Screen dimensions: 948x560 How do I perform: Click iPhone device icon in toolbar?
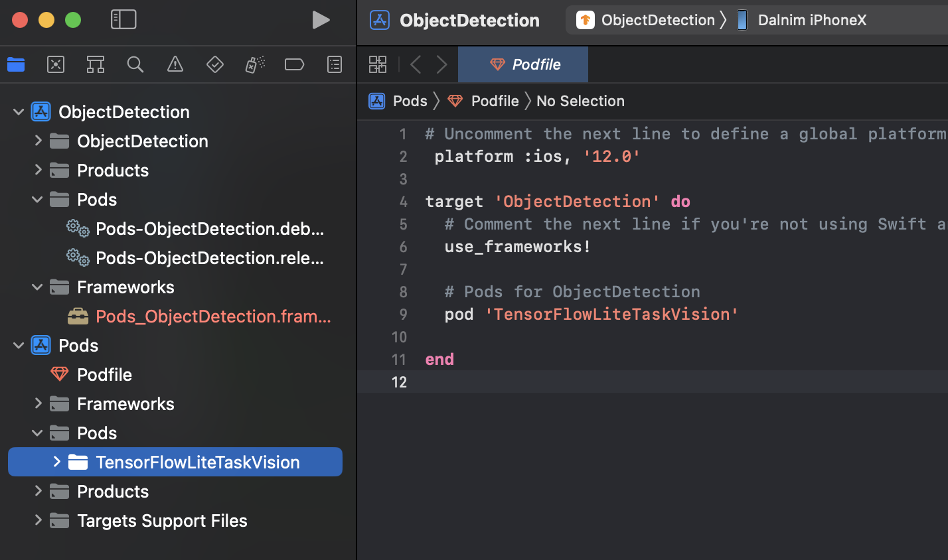pos(742,20)
